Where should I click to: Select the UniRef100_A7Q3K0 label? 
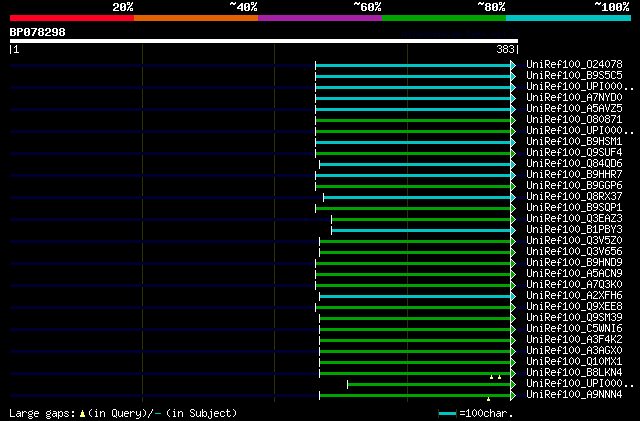pyautogui.click(x=574, y=285)
